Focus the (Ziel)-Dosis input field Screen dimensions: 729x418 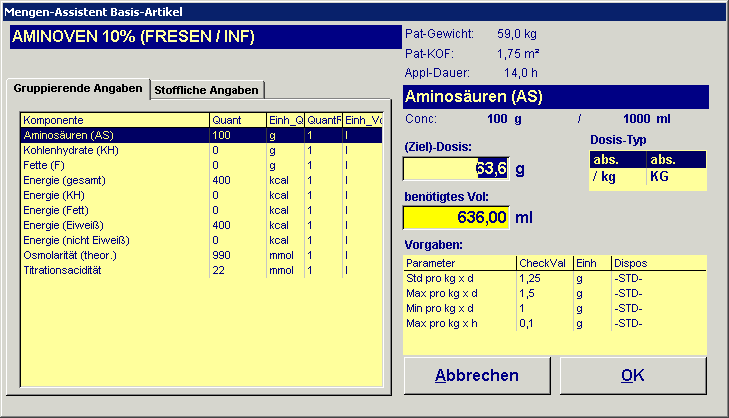[x=456, y=169]
